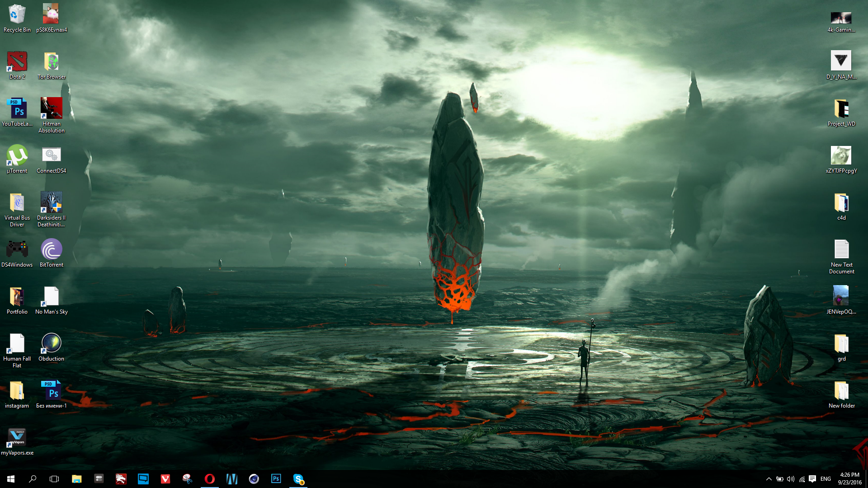The height and width of the screenshot is (488, 868).
Task: Open the blue striped M app on taskbar
Action: (x=232, y=479)
